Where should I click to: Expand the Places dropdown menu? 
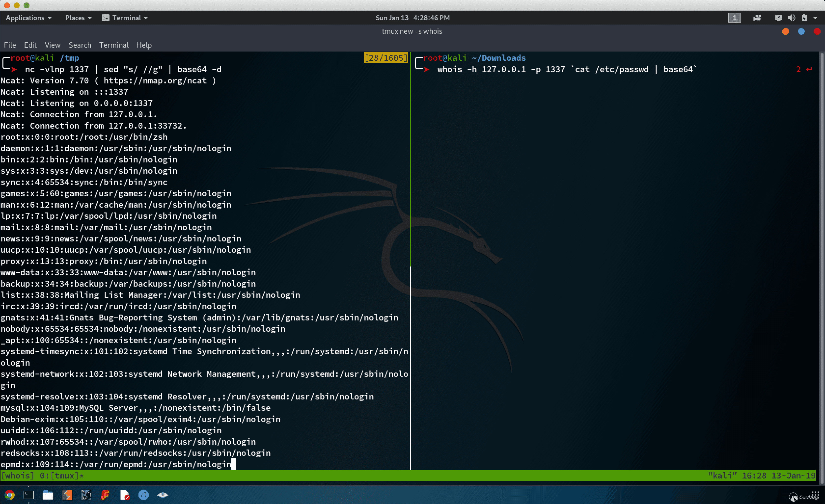(x=78, y=18)
